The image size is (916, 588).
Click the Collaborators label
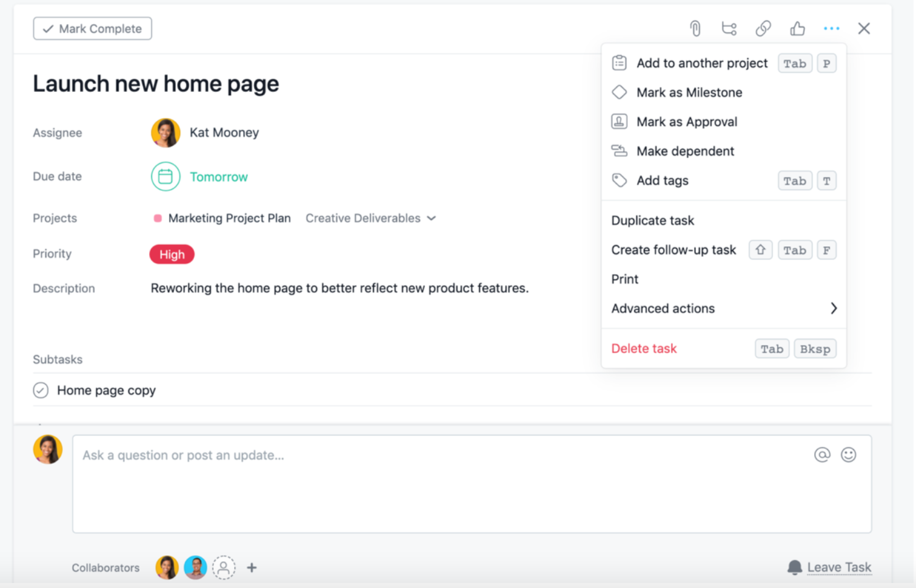coord(106,567)
